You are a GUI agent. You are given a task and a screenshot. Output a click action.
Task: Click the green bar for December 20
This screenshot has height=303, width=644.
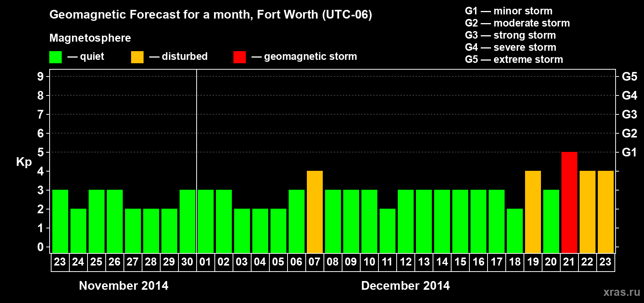(x=551, y=221)
